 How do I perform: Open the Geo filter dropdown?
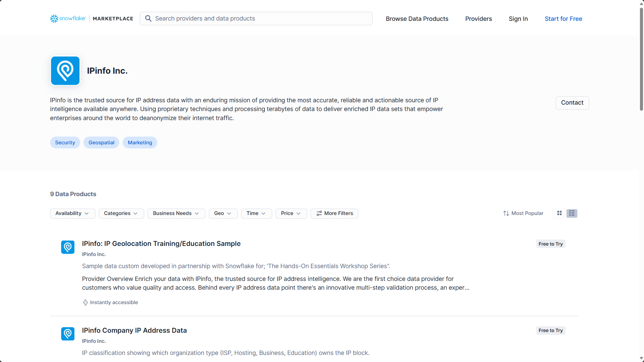coord(223,213)
